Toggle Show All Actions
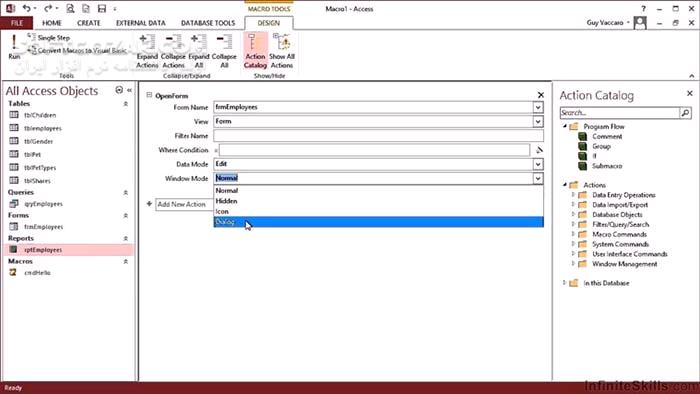This screenshot has width=700, height=394. [282, 51]
